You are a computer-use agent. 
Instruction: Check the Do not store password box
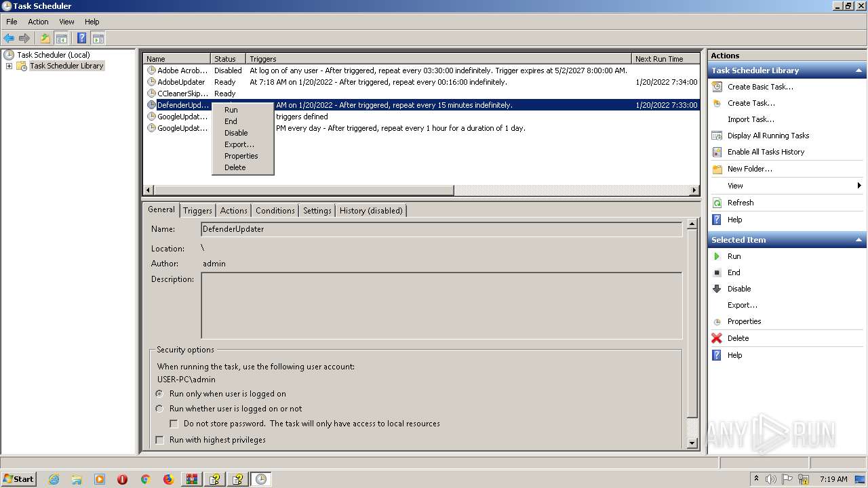click(x=174, y=424)
